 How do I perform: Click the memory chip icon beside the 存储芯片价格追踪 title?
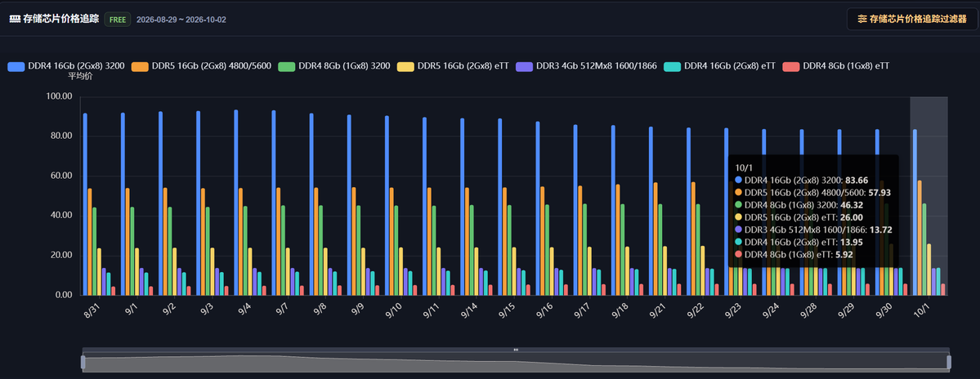pos(15,19)
